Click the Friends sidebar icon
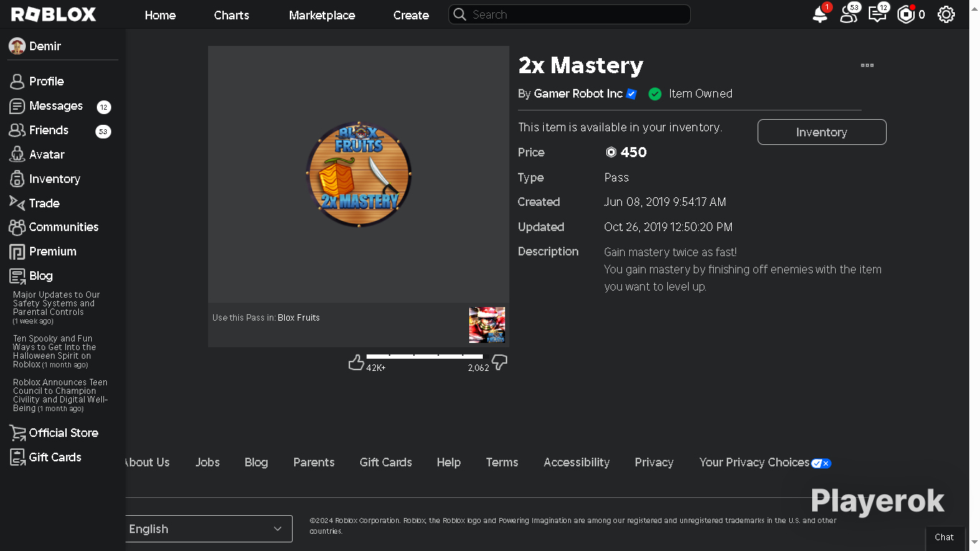The height and width of the screenshot is (551, 980). point(17,131)
